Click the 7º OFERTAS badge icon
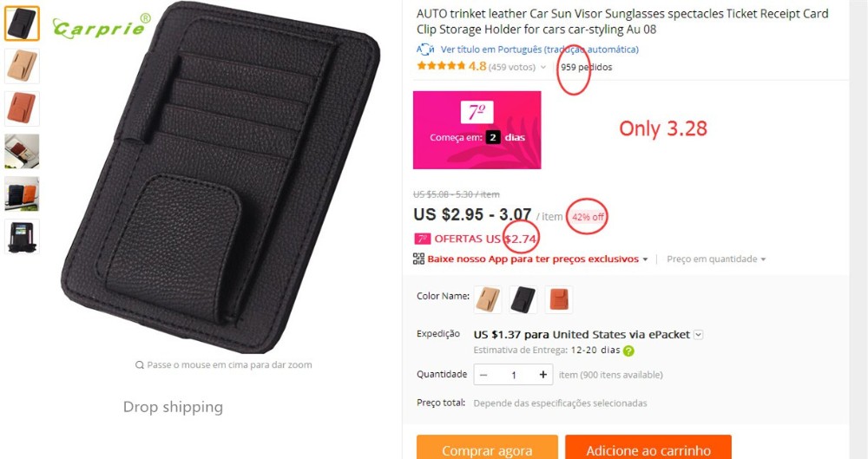This screenshot has height=459, width=868. coord(423,239)
